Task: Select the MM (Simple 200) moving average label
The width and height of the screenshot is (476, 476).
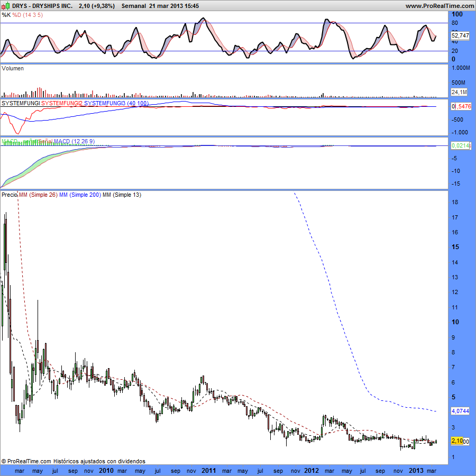Action: 80,195
